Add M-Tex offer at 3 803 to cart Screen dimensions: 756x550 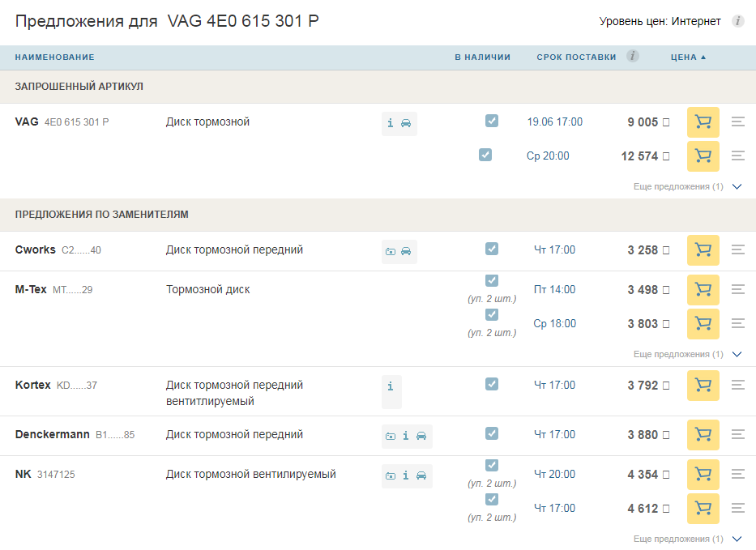click(703, 324)
